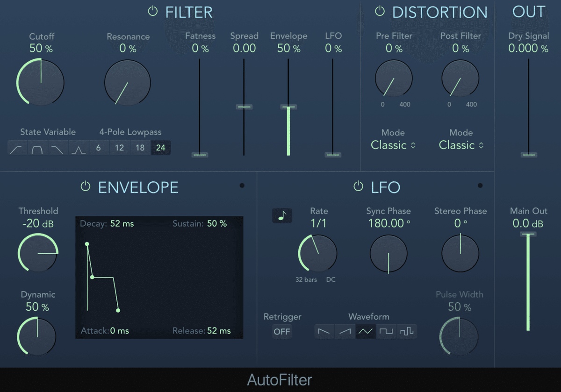Choose the 12 dB slope button
The width and height of the screenshot is (561, 392).
(119, 148)
